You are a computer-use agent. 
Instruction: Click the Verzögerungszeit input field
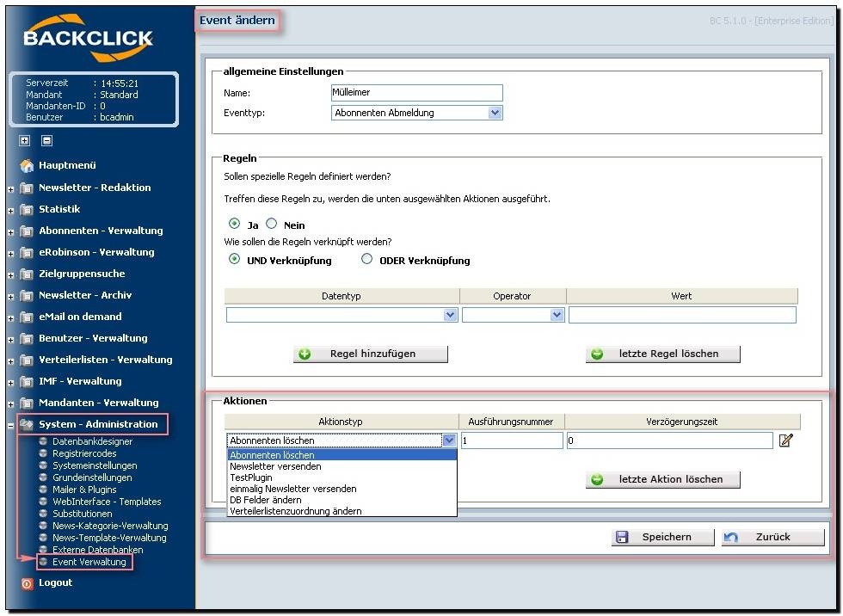tap(670, 440)
